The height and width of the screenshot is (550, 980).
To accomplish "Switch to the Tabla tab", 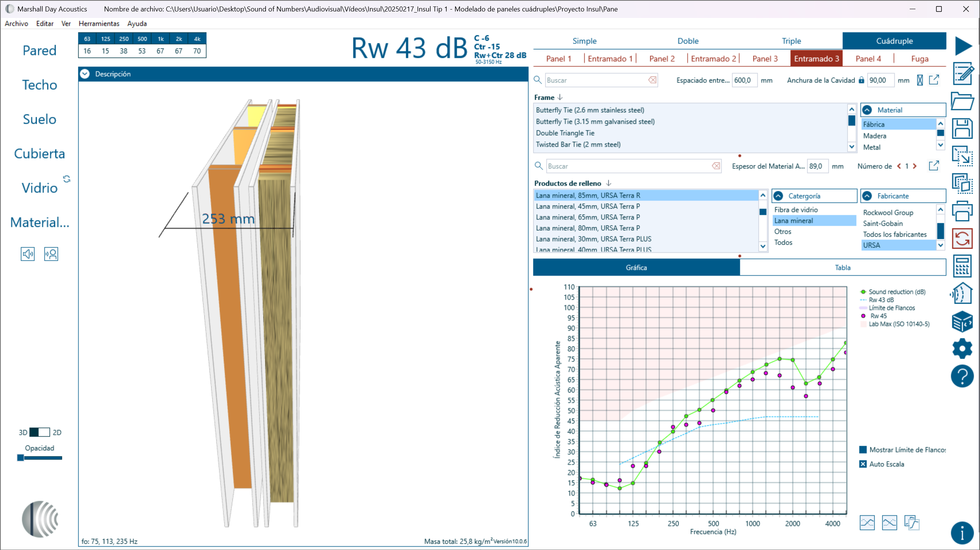I will [842, 267].
